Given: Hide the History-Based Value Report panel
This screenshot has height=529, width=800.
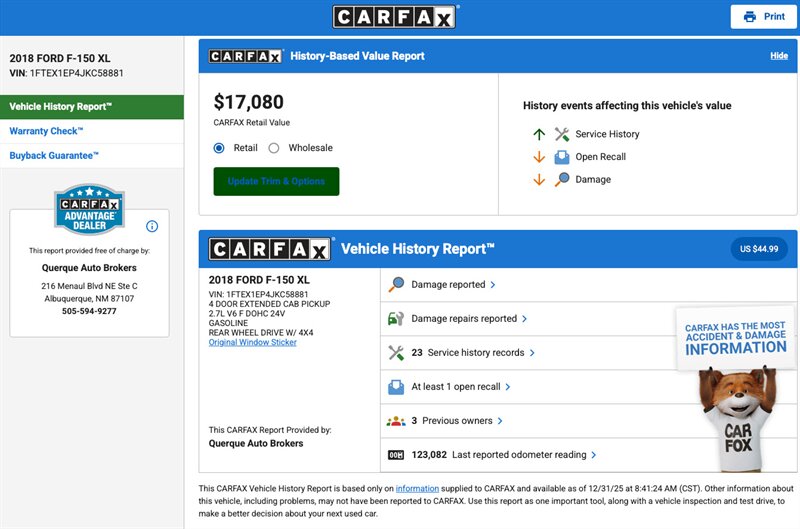Looking at the screenshot, I should click(778, 56).
